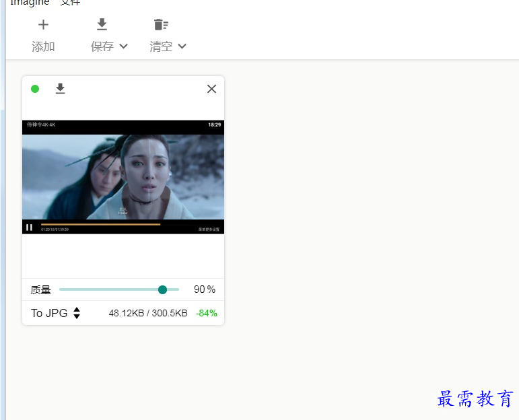Click the orange progress bar in the preview
Image resolution: width=519 pixels, height=420 pixels.
point(100,224)
